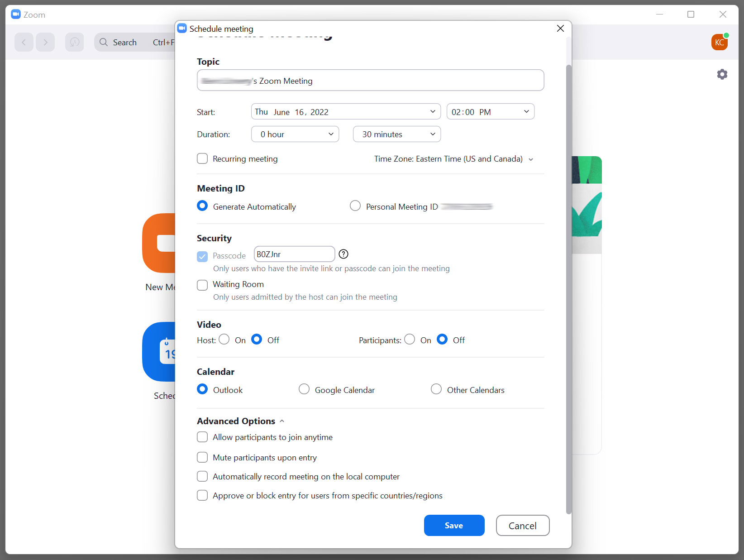Screen dimensions: 744x560
Task: Select Other Calendars option
Action: coord(436,389)
